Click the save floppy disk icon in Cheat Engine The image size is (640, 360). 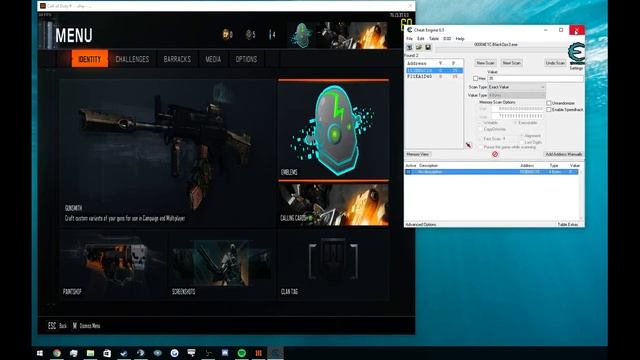(x=428, y=47)
